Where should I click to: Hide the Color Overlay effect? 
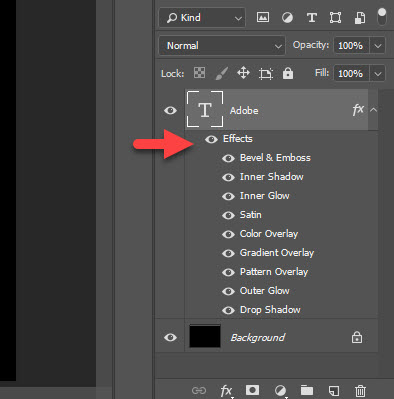228,234
